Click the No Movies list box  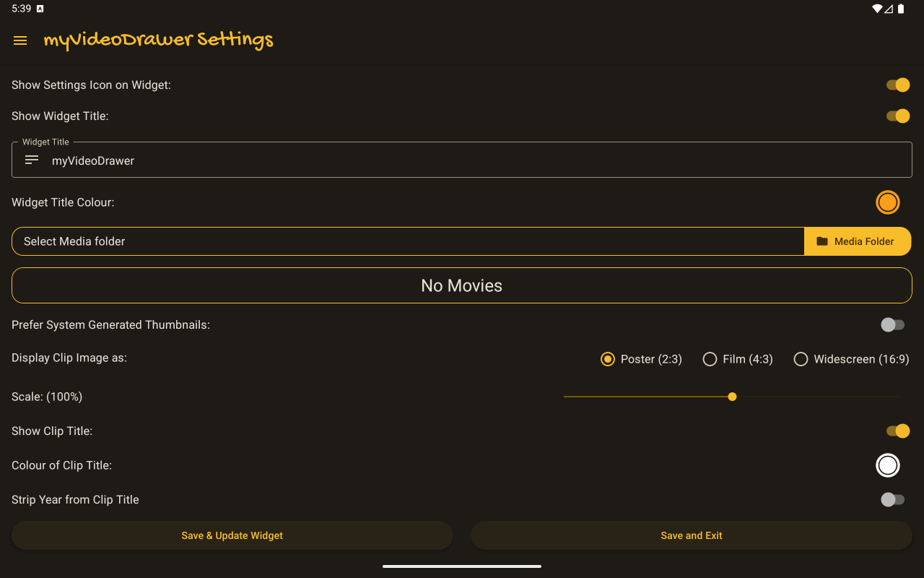(462, 285)
